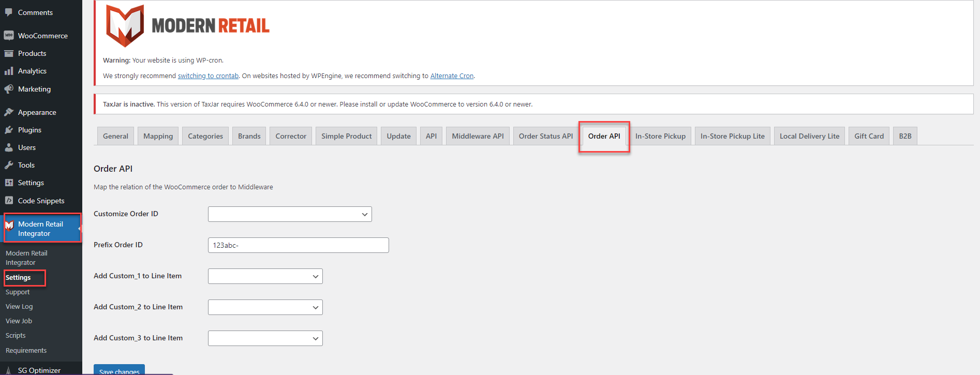Click the Users person icon
This screenshot has height=375, width=980.
9,147
